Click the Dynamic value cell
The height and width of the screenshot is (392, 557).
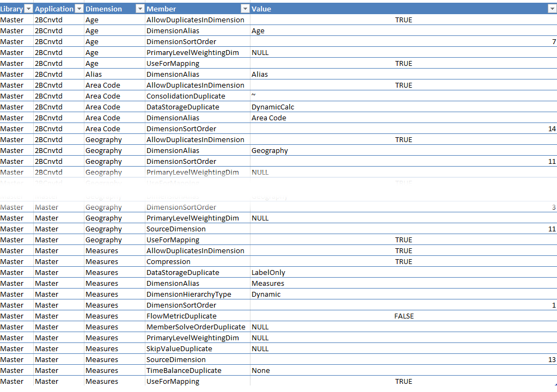pyautogui.click(x=403, y=295)
